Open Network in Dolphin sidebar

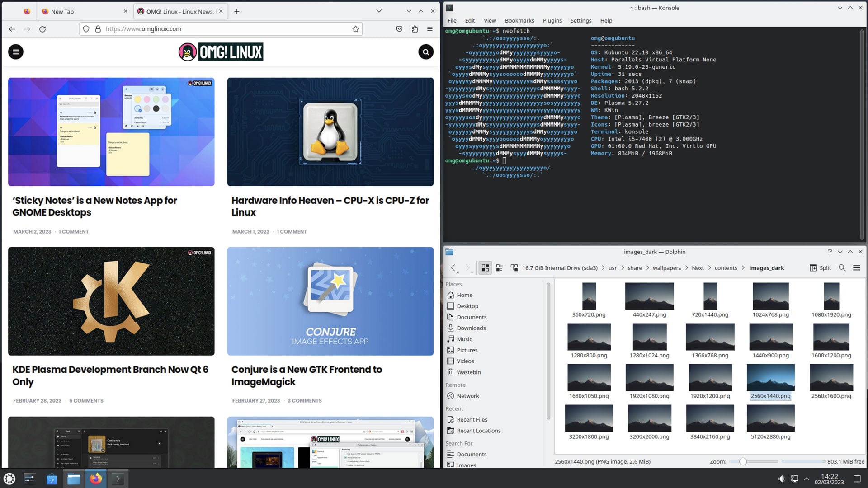[467, 396]
